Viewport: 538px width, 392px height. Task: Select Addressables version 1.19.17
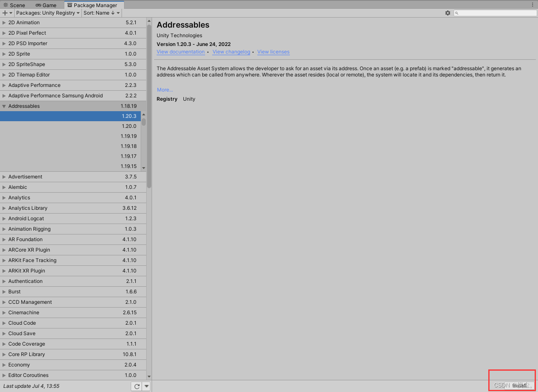(x=70, y=156)
